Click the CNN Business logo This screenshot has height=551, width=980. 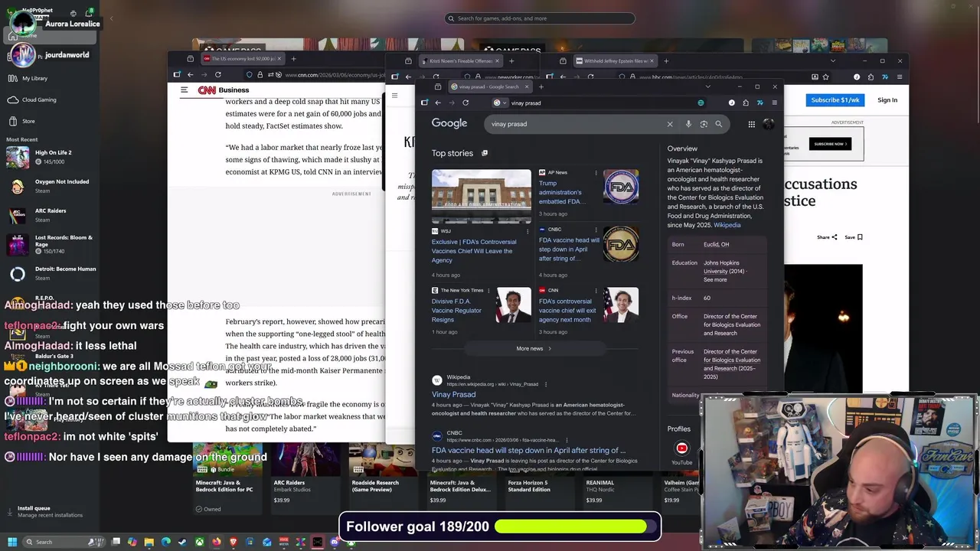coord(224,90)
